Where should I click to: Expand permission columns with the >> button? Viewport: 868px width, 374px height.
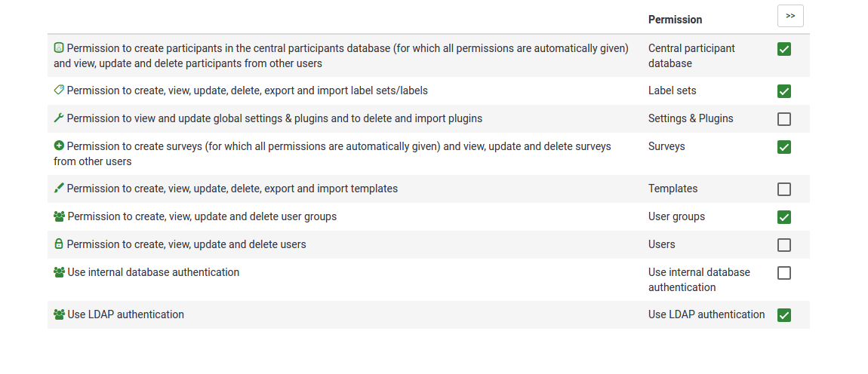pos(790,16)
